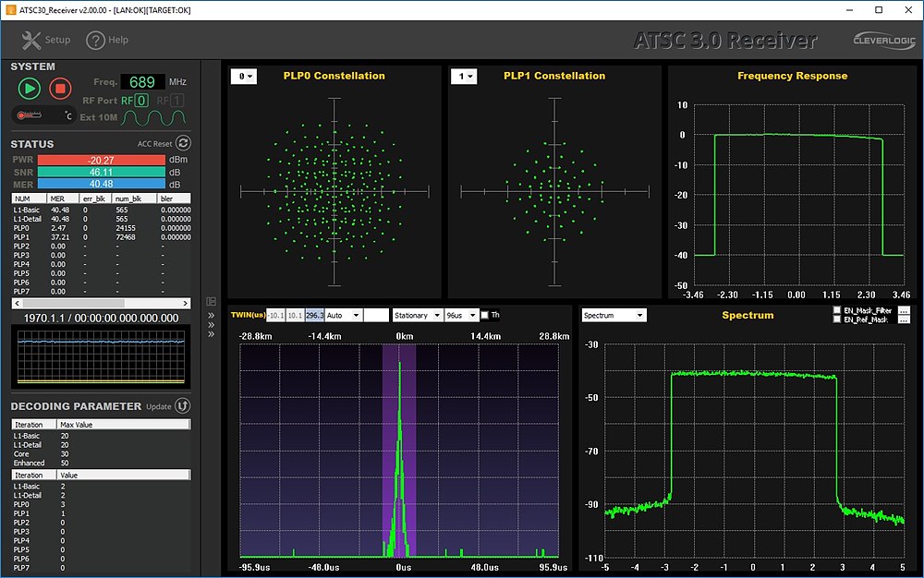924x578 pixels.
Task: Open EN_Mask_Filter browse ellipsis button
Action: [904, 310]
